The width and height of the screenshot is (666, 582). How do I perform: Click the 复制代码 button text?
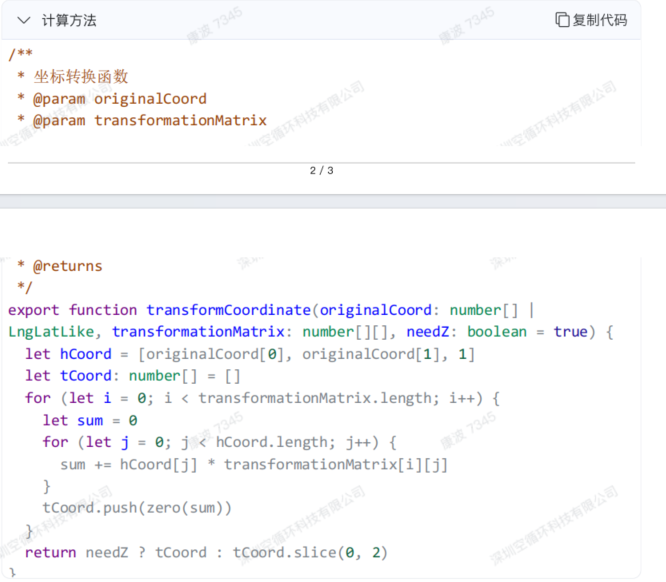click(x=599, y=20)
